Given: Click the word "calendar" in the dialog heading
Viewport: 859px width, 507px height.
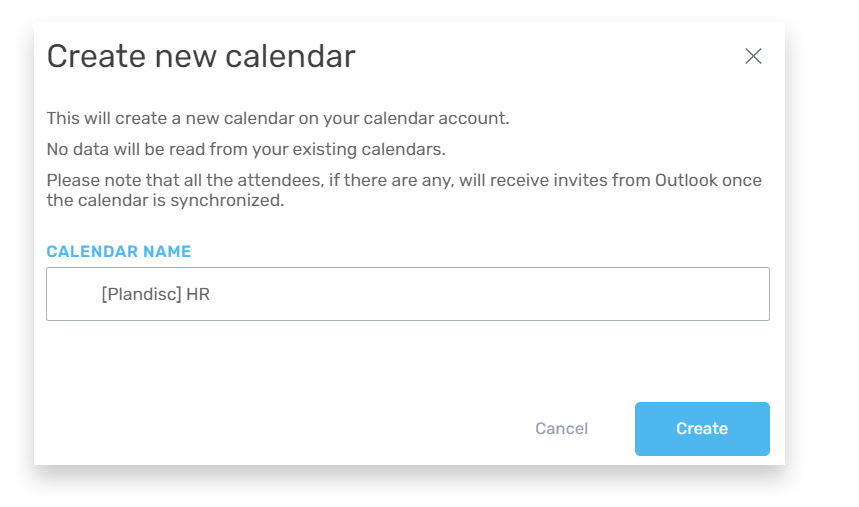Looking at the screenshot, I should pyautogui.click(x=290, y=56).
